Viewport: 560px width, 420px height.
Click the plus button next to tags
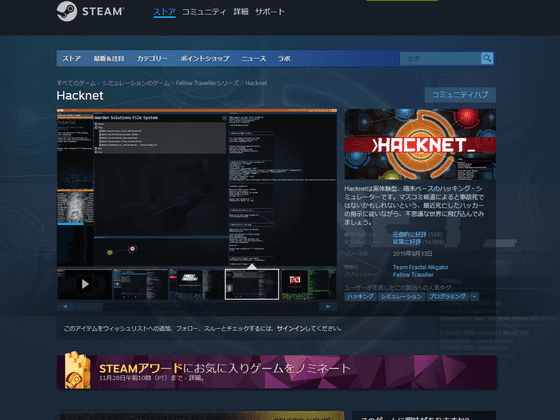(475, 296)
